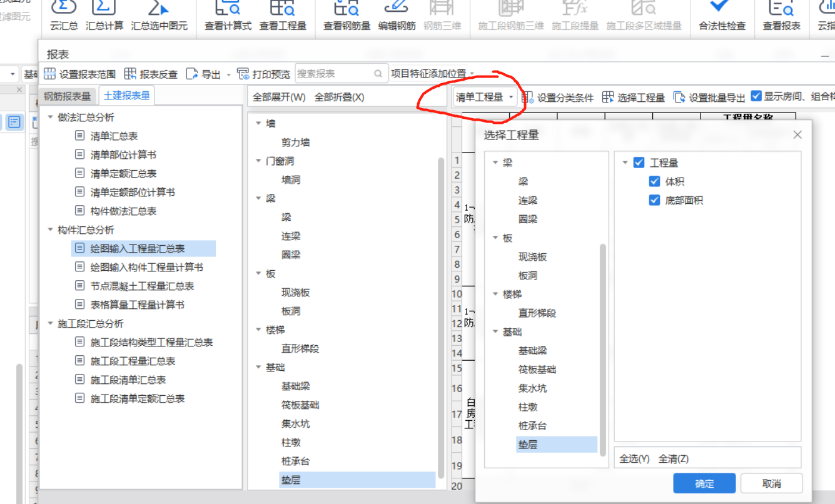This screenshot has height=504, width=835.
Task: Click 施工段钢筋三维 icon
Action: point(511,7)
